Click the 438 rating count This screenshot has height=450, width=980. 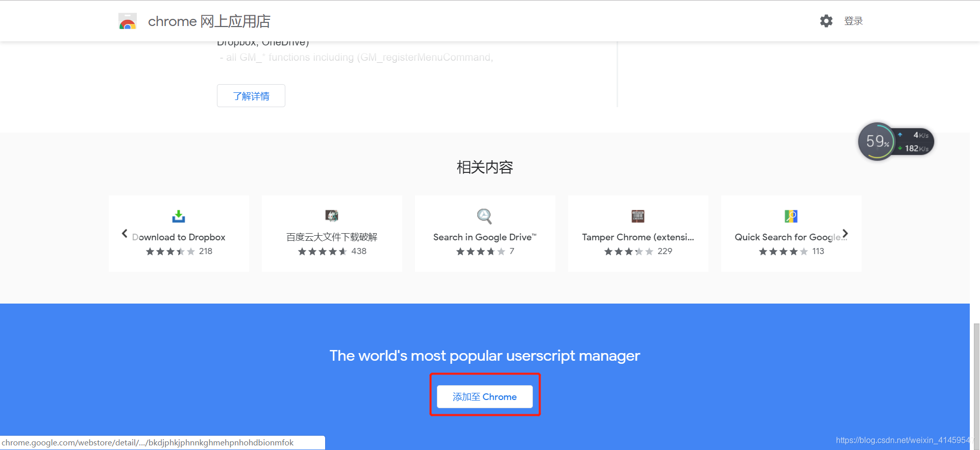coord(359,251)
